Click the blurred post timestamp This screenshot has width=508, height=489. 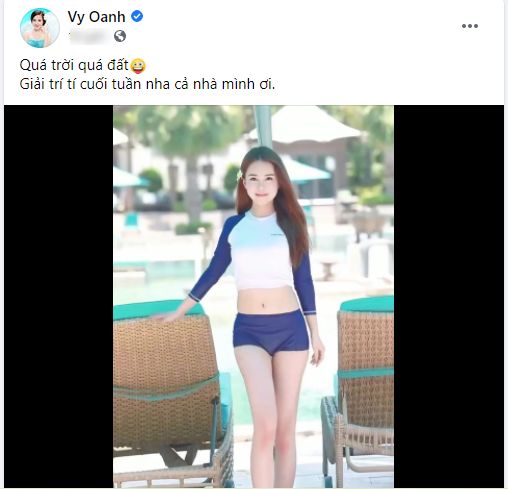[x=89, y=36]
